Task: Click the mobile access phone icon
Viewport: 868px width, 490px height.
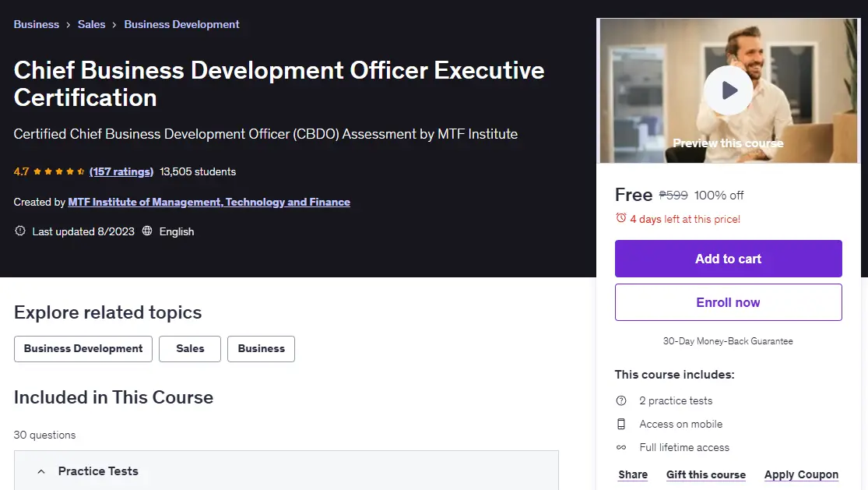Action: 621,424
